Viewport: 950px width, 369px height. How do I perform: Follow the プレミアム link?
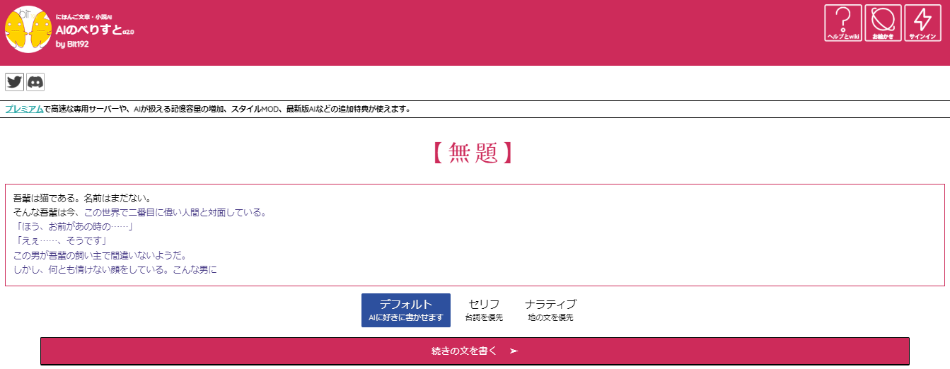(24, 110)
